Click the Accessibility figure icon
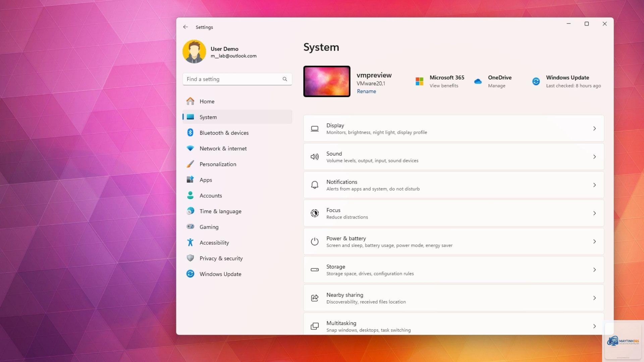The image size is (644, 362). 190,242
